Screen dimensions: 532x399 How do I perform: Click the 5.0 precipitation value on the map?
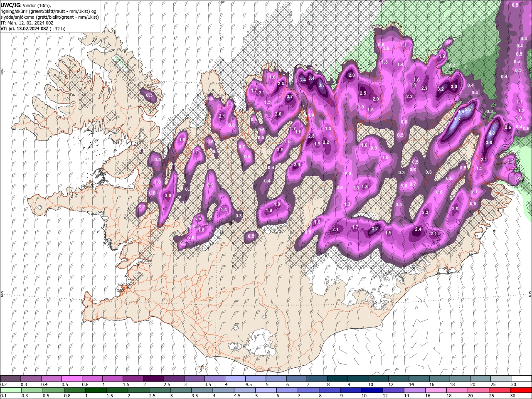click(x=468, y=110)
